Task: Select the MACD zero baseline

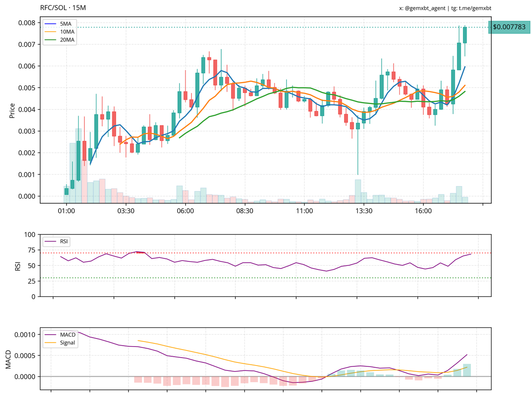Action: tap(266, 376)
